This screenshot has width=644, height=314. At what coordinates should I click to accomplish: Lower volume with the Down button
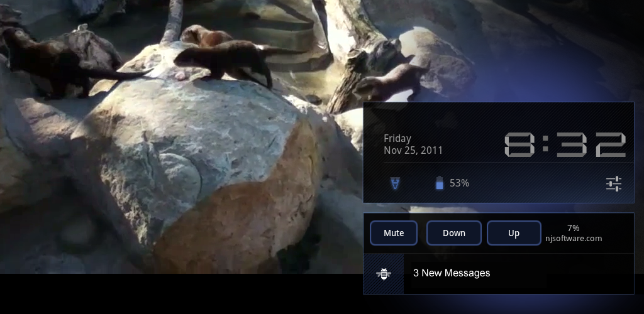(454, 233)
